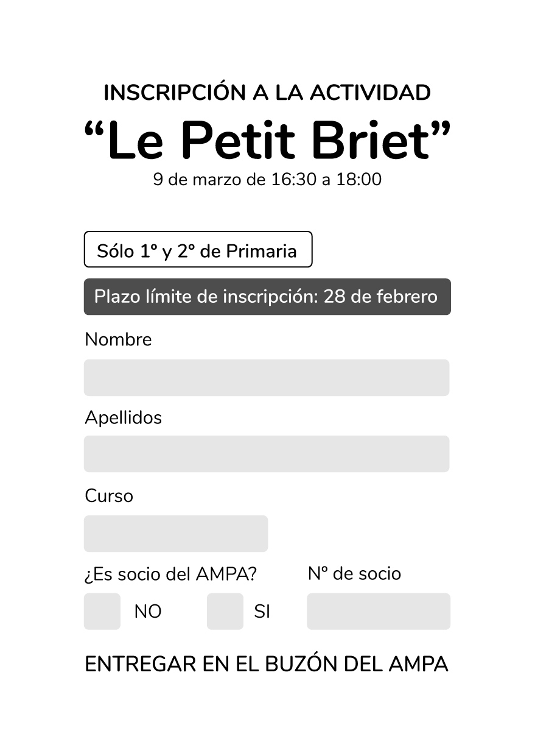Image resolution: width=535 pixels, height=756 pixels.
Task: Click the Nº de socio input field
Action: pyautogui.click(x=379, y=611)
